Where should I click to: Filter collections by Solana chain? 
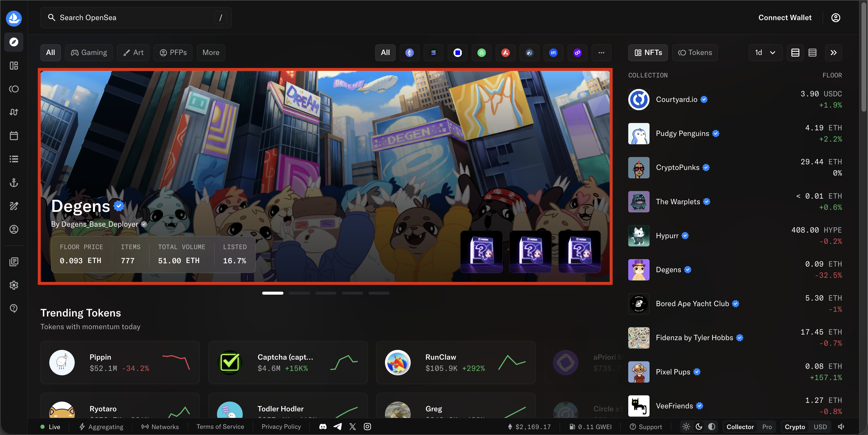pyautogui.click(x=433, y=53)
